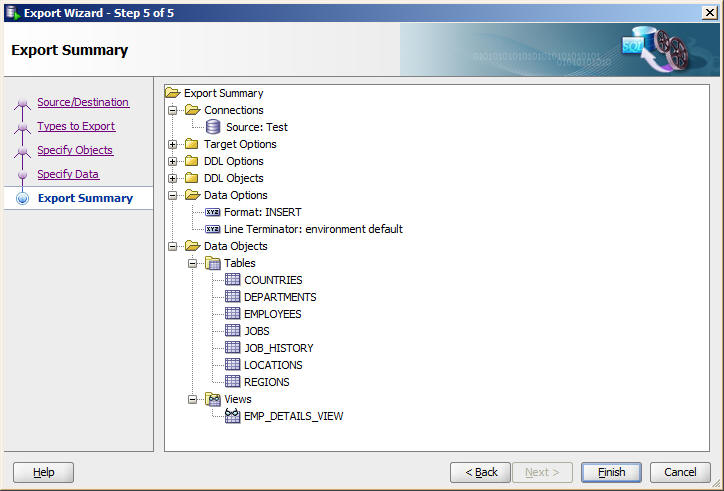Select the Data Objects label
This screenshot has width=724, height=491.
click(x=235, y=246)
